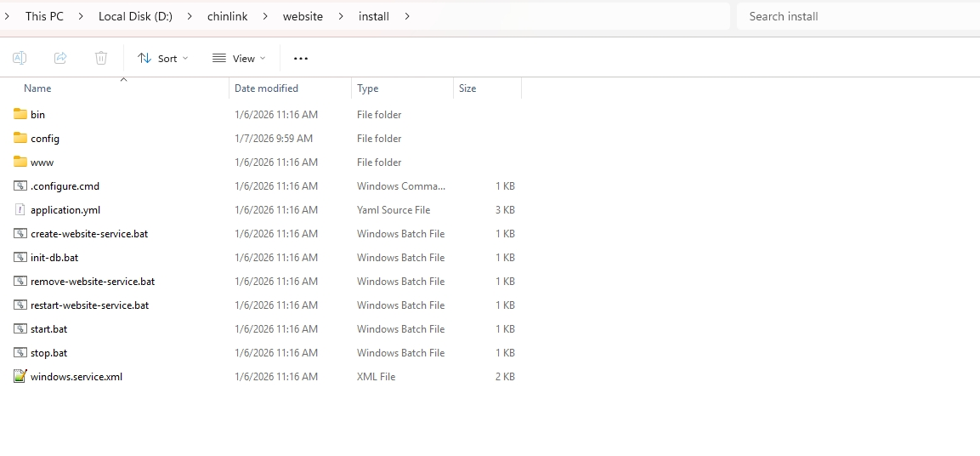Screen dimensions: 980x456
Task: Select the windows.service.xml file icon
Action: pos(20,376)
